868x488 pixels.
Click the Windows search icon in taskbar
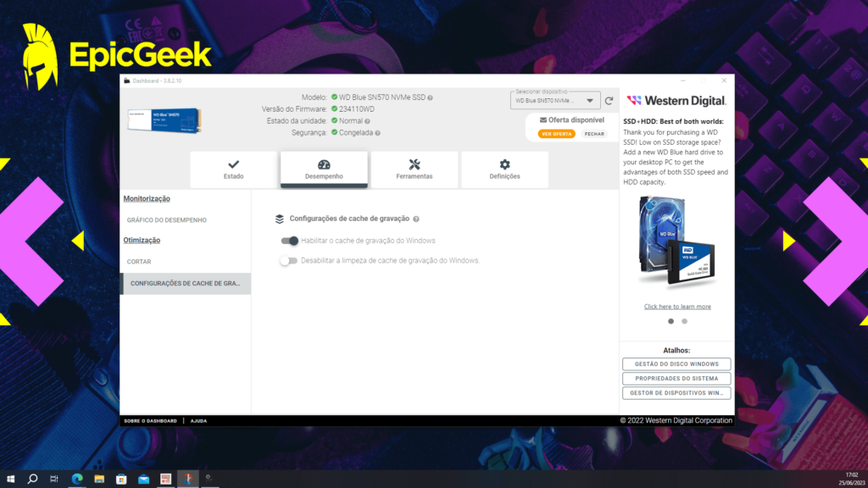tap(33, 479)
